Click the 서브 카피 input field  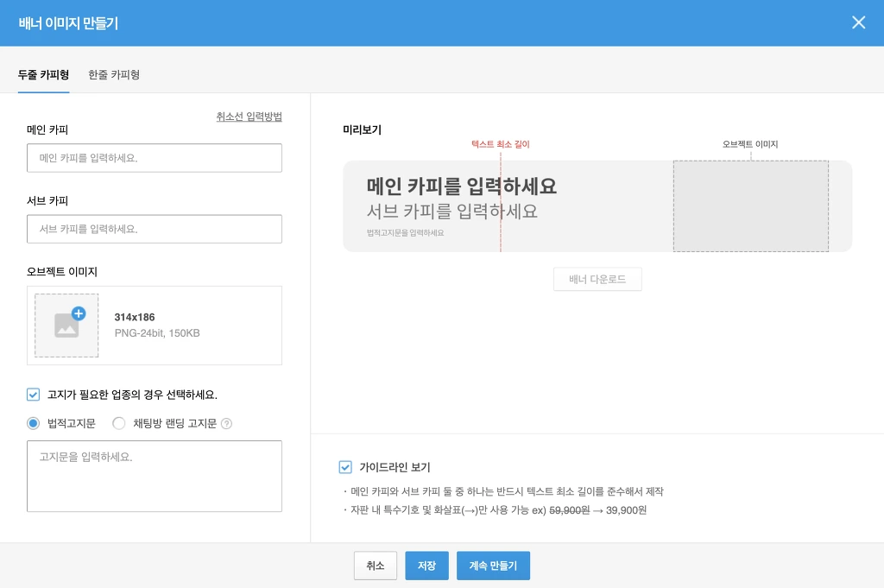tap(155, 229)
